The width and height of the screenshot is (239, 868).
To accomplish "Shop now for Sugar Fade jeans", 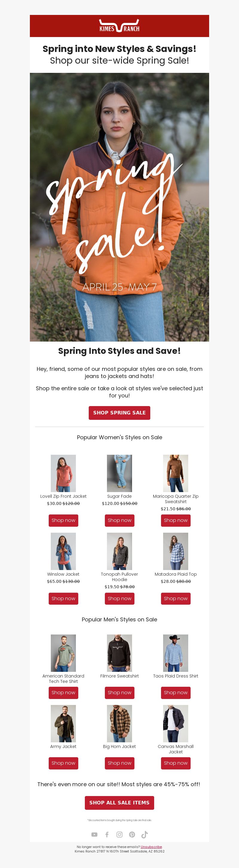I will coord(119,520).
